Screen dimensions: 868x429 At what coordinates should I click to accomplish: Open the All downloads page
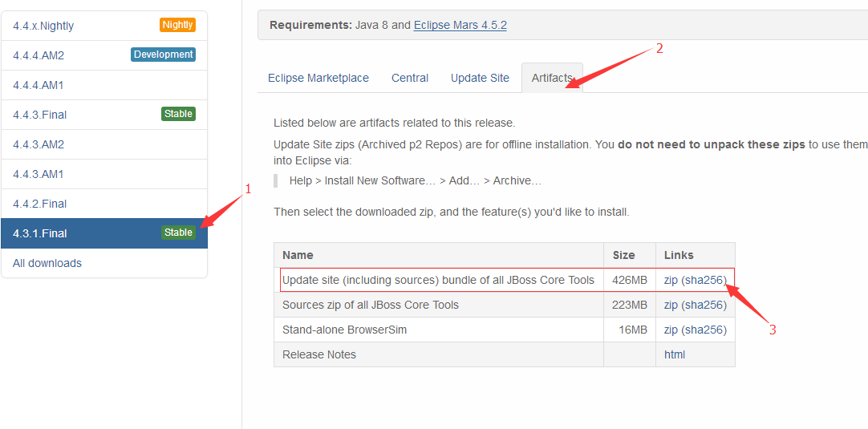point(104,263)
